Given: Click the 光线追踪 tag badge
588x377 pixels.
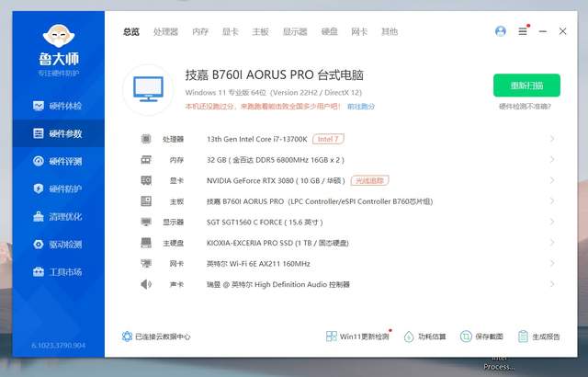Looking at the screenshot, I should (369, 181).
